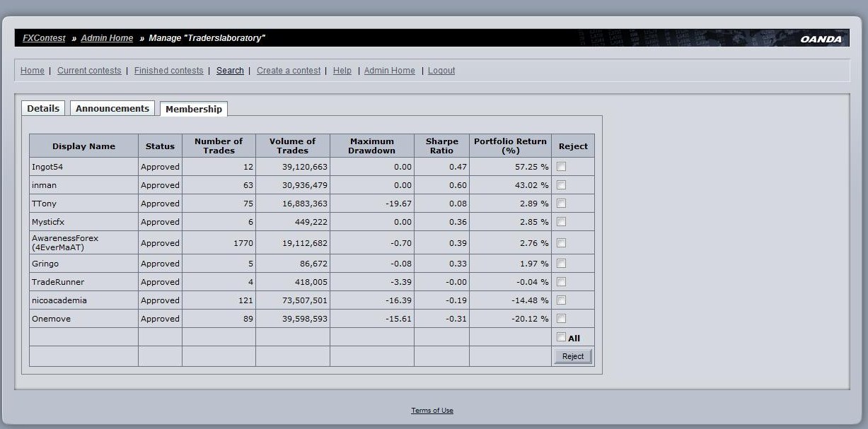Click the Logout link

click(x=441, y=71)
